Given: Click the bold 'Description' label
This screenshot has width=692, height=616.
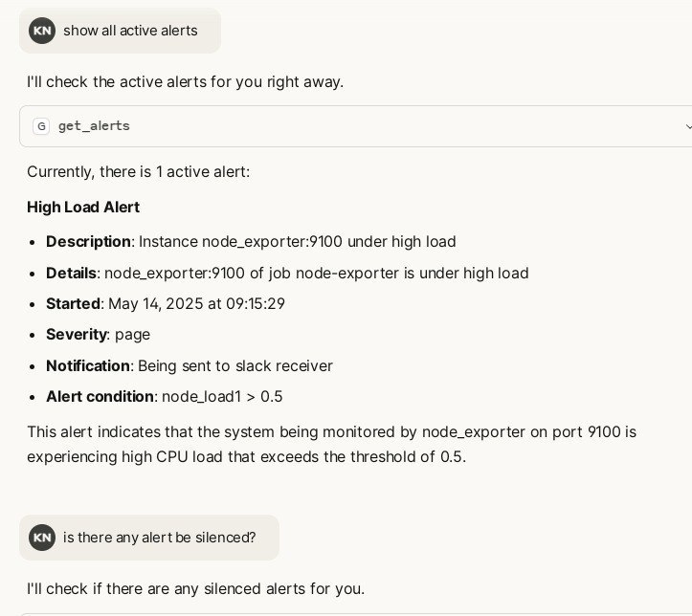Looking at the screenshot, I should [88, 241].
